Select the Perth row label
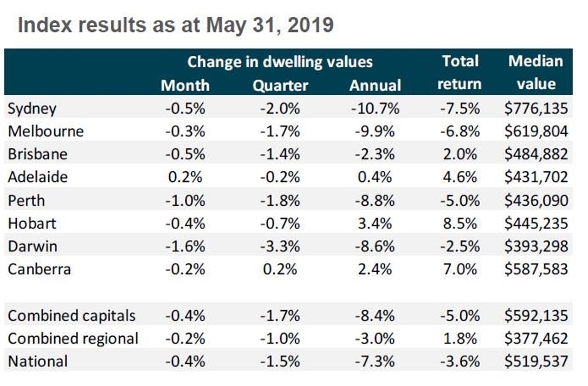588x386 pixels. pyautogui.click(x=26, y=200)
